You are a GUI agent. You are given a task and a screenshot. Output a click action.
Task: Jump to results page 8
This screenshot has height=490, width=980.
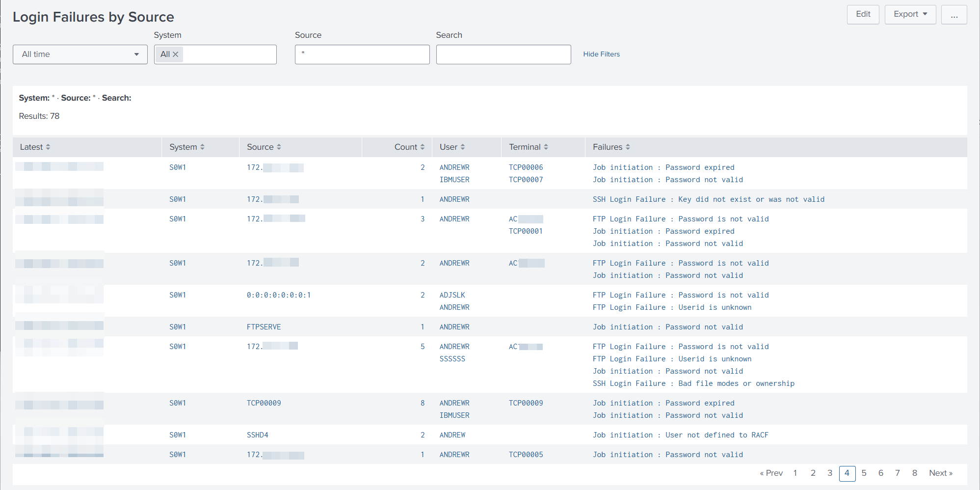(915, 473)
